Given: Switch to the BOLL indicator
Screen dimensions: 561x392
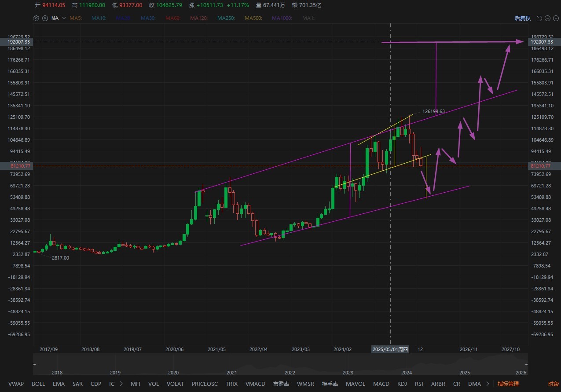Looking at the screenshot, I should tap(38, 384).
